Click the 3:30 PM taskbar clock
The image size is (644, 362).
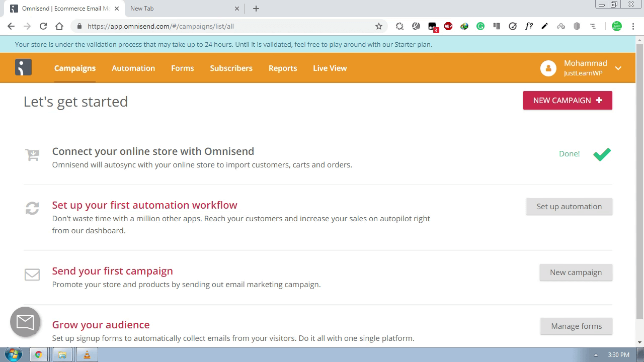[x=618, y=355]
